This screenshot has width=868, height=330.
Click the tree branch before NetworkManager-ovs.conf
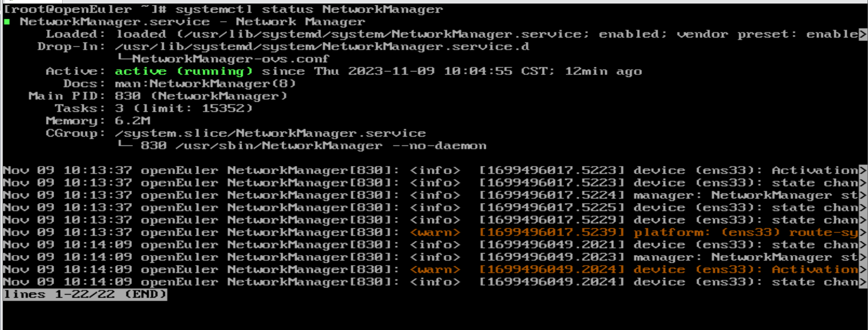pyautogui.click(x=124, y=59)
